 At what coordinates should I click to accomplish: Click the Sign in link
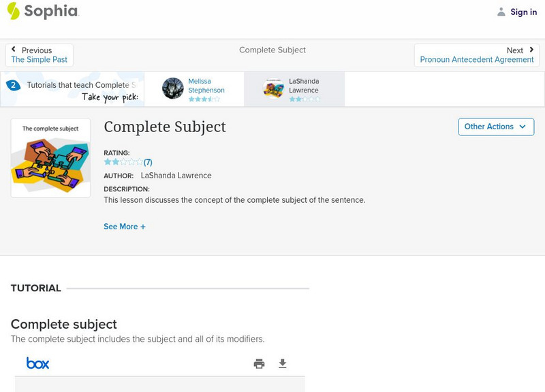[523, 12]
